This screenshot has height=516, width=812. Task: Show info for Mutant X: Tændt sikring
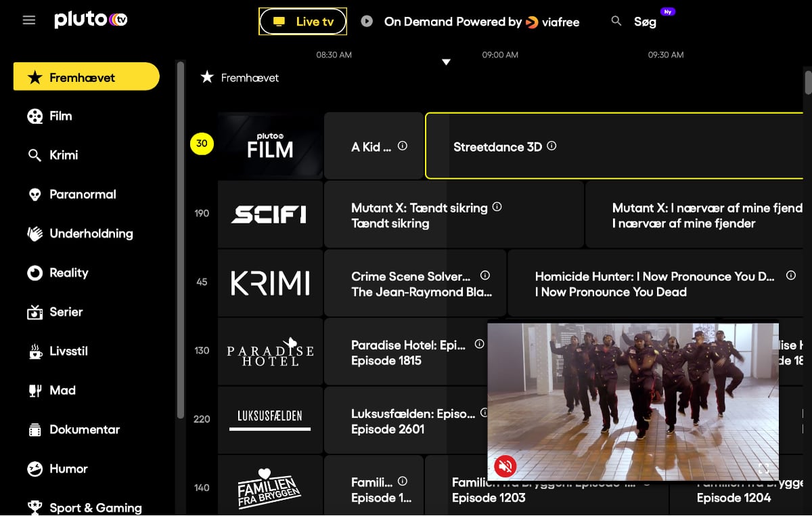[x=497, y=207]
